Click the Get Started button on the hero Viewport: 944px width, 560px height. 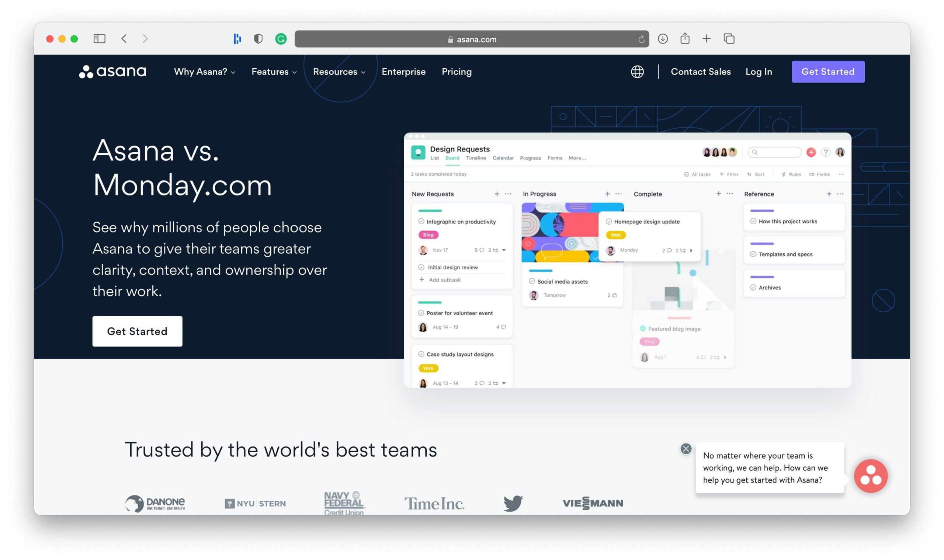click(x=137, y=331)
